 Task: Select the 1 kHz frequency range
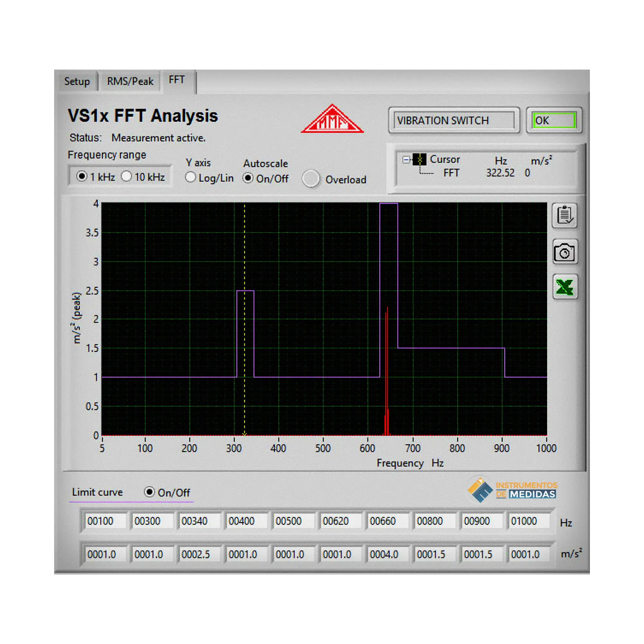tap(82, 176)
